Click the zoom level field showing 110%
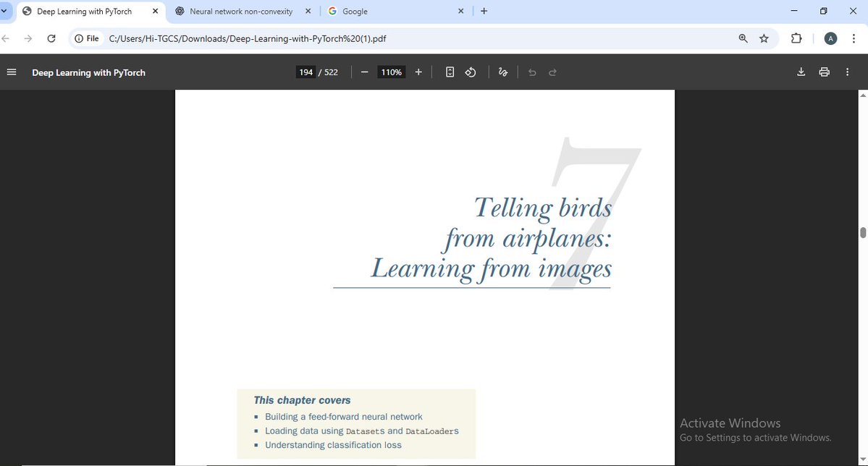Screen dimensions: 868x466 click(392, 72)
